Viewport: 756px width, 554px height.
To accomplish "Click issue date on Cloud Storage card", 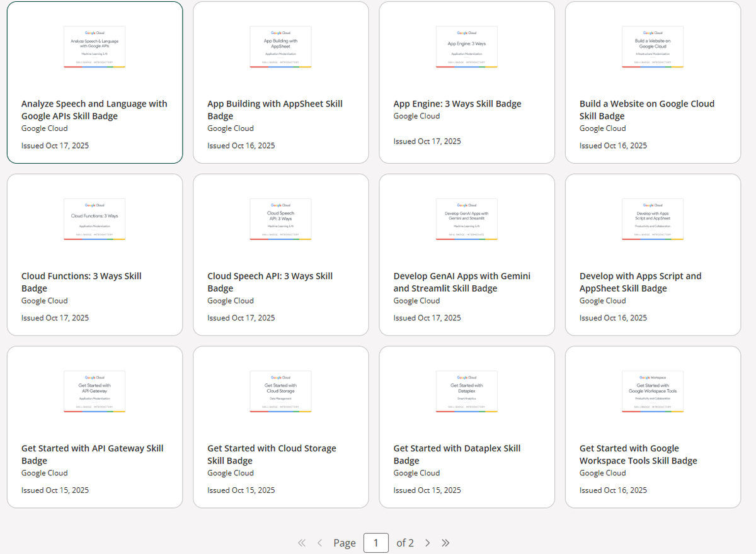I will point(241,490).
